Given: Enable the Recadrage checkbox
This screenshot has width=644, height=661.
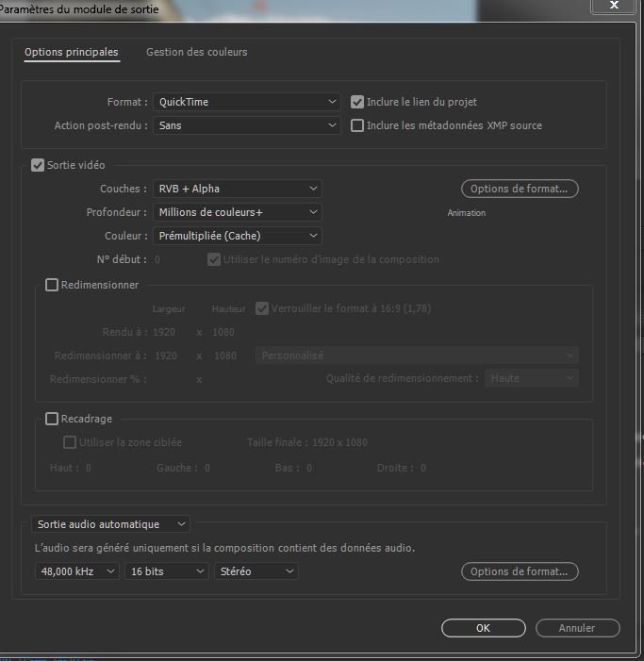Looking at the screenshot, I should point(52,419).
